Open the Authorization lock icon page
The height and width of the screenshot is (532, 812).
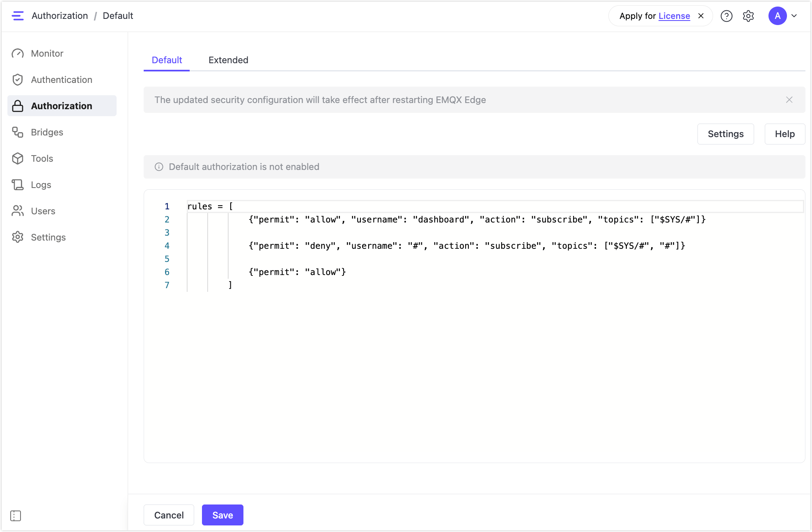[18, 106]
